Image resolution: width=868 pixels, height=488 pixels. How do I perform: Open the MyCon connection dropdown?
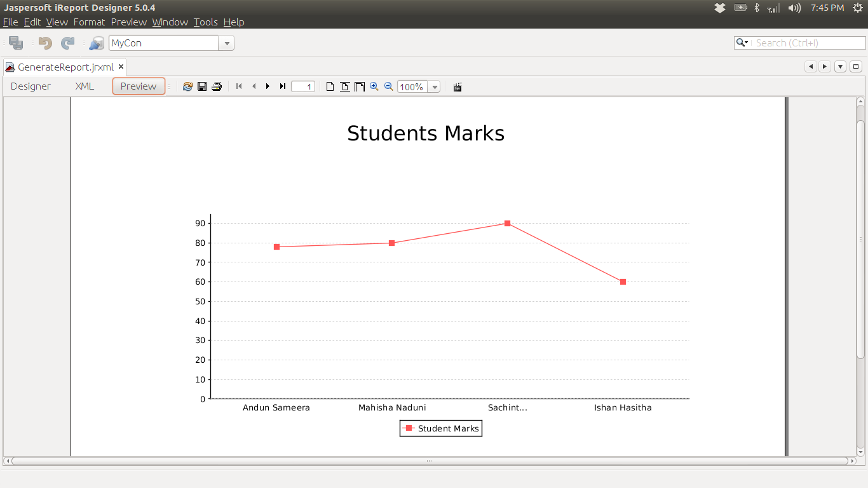[x=226, y=43]
